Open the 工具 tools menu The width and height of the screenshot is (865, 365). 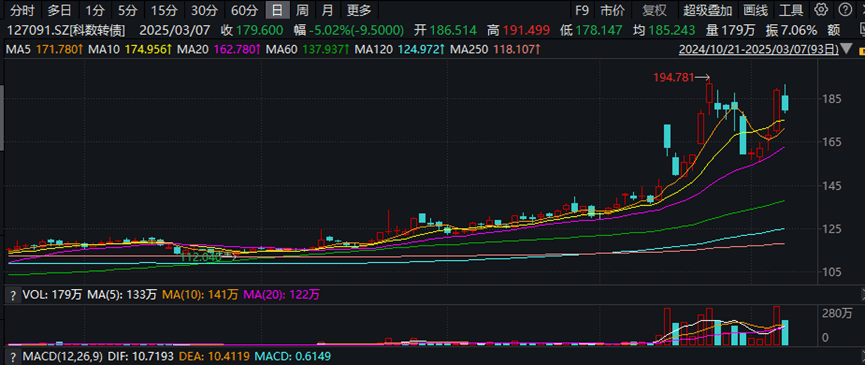click(x=791, y=10)
